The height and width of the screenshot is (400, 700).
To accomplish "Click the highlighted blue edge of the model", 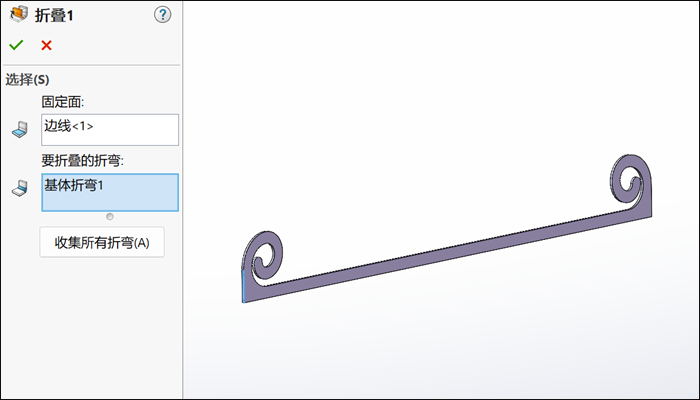I will pos(244,286).
